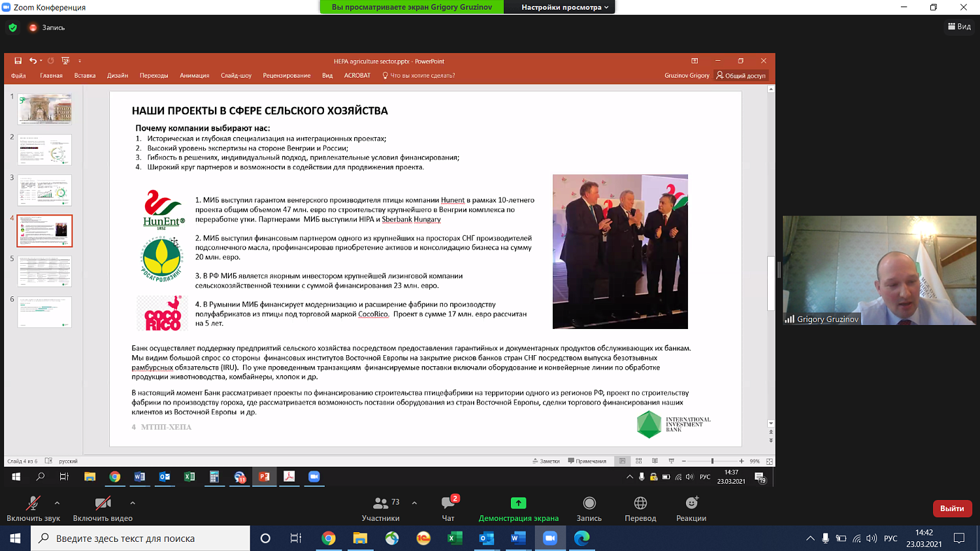980x551 pixels.
Task: Turn on camera with Включить видео
Action: pos(103,503)
